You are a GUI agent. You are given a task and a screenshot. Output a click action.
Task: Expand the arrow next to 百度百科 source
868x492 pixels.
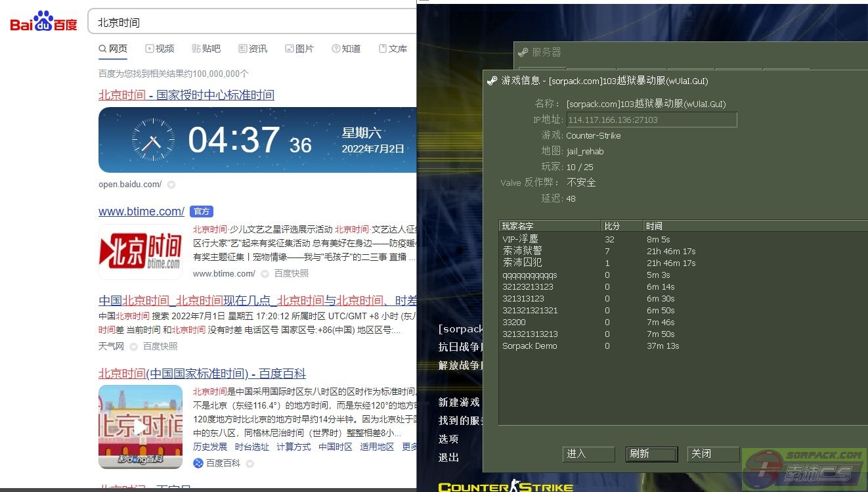point(250,464)
